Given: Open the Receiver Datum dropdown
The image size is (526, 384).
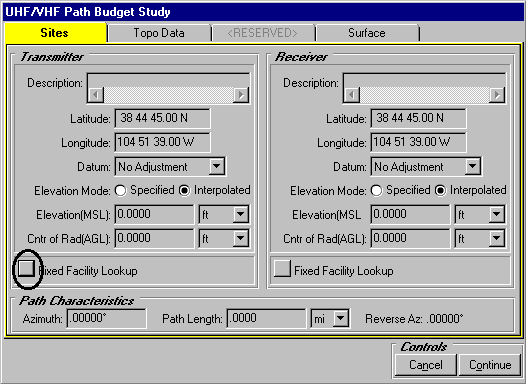Looking at the screenshot, I should (x=473, y=166).
